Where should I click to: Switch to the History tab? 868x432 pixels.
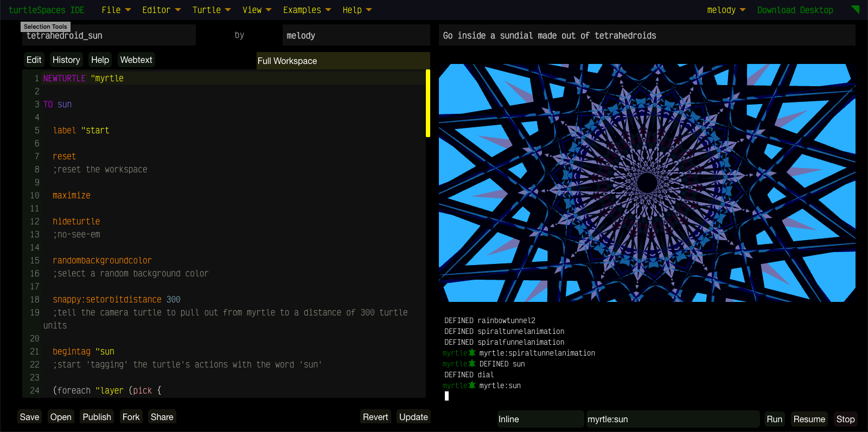tap(66, 60)
